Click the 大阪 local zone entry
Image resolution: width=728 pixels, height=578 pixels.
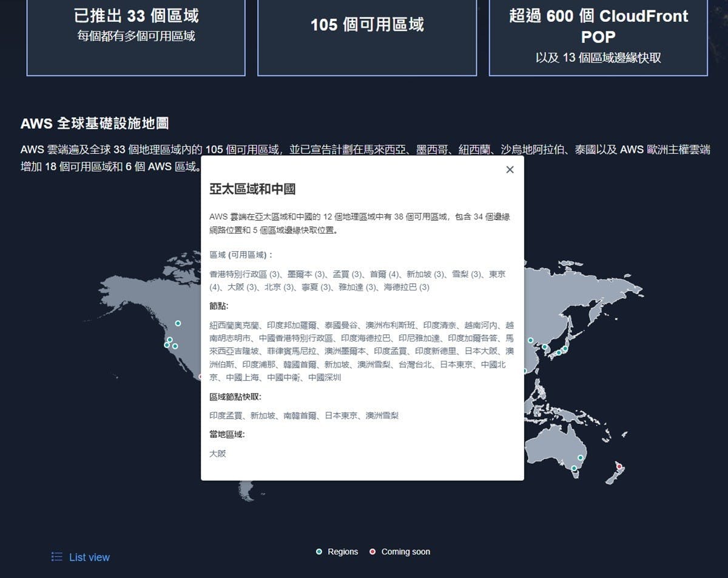(218, 453)
